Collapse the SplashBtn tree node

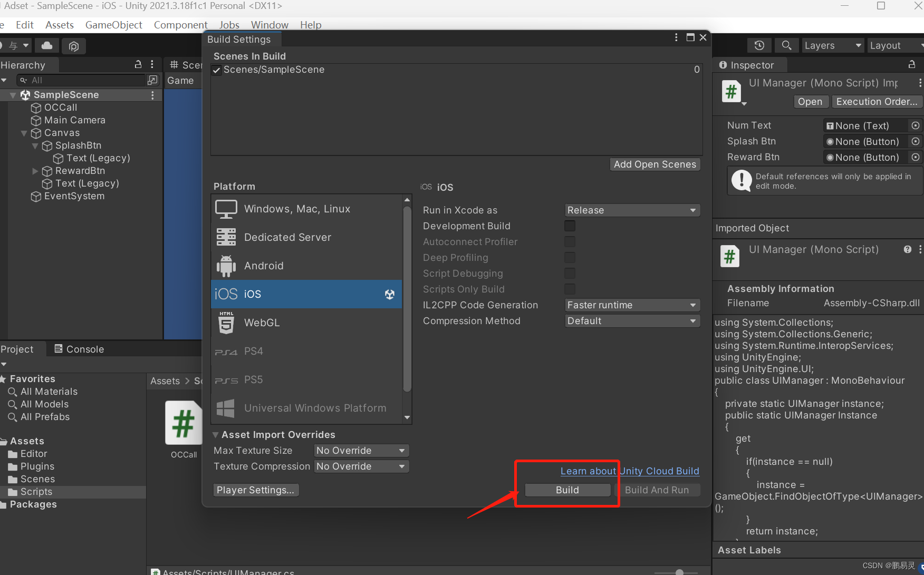(35, 146)
